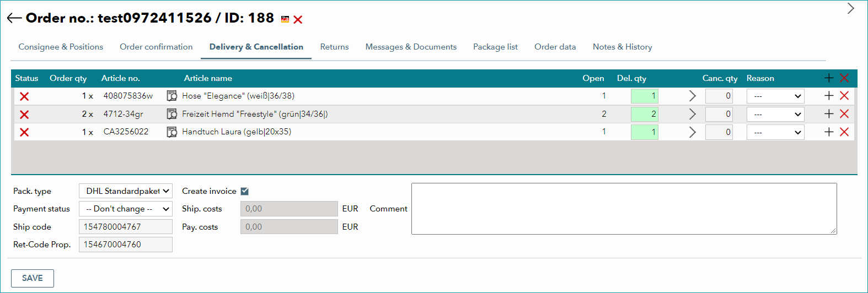Switch to Order data tab
The height and width of the screenshot is (293, 868).
click(x=555, y=47)
